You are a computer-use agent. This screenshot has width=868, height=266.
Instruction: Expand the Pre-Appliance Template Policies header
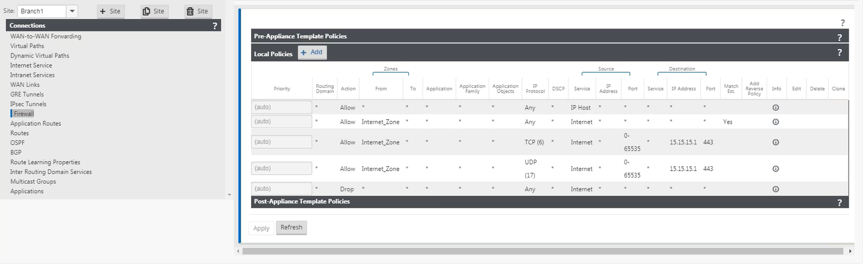(550, 36)
